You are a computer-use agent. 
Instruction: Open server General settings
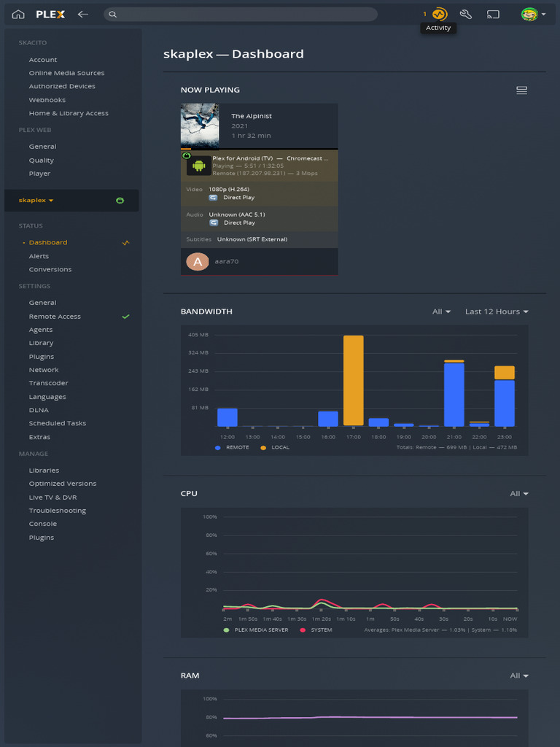pos(42,303)
